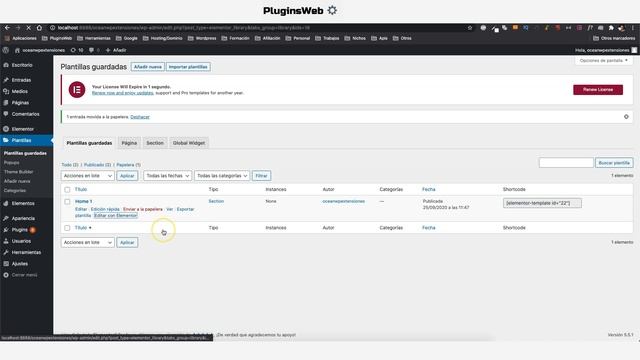Switch to the Global Widget tab

pos(189,143)
